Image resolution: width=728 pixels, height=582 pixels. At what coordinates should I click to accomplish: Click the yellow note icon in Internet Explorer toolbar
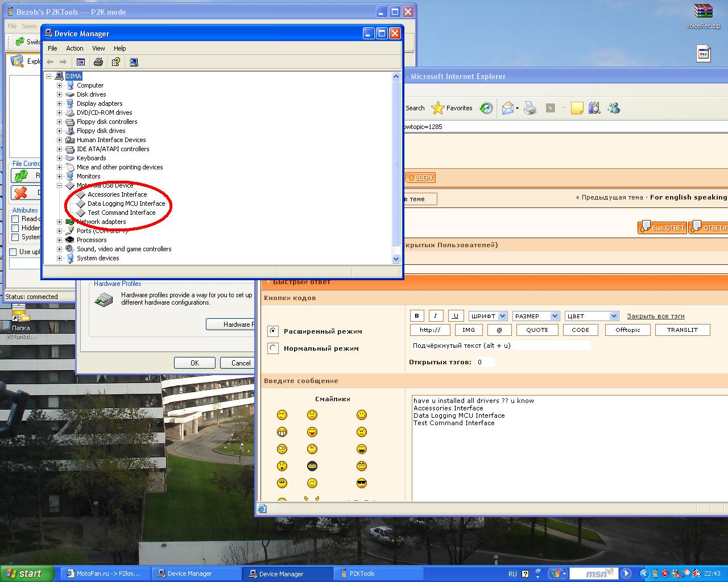pyautogui.click(x=577, y=108)
